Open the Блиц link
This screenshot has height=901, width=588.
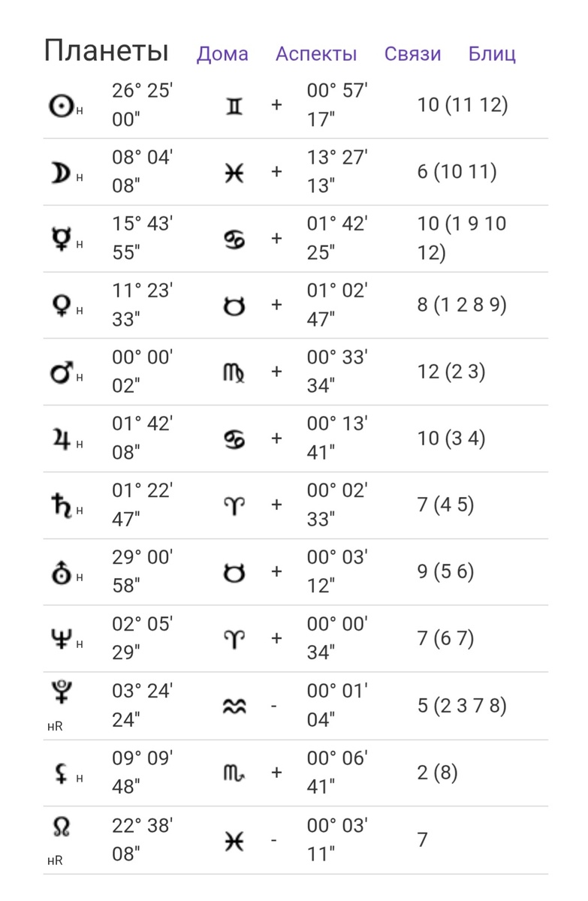(x=492, y=54)
